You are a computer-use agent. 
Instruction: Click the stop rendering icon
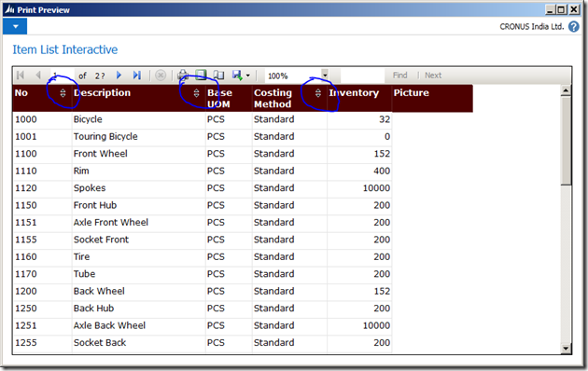[161, 76]
